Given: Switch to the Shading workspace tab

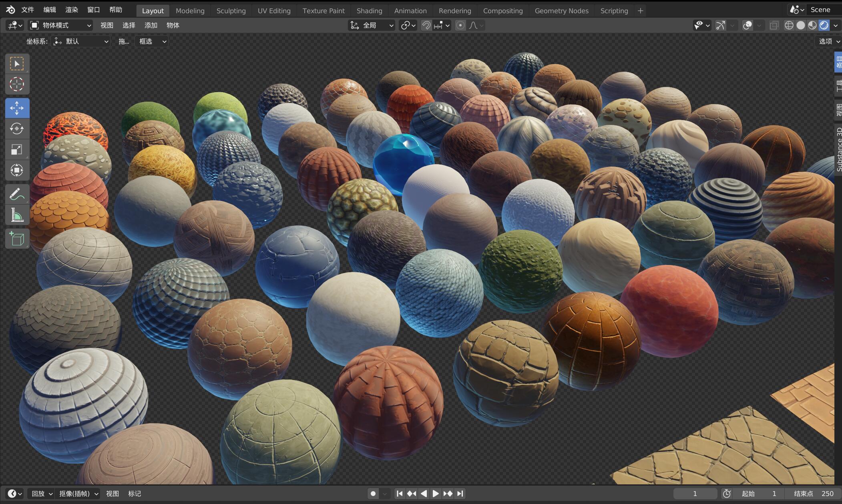Looking at the screenshot, I should pyautogui.click(x=369, y=11).
